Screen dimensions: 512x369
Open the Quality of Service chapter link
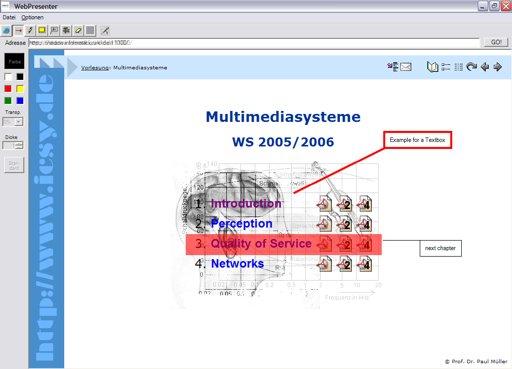coord(261,244)
